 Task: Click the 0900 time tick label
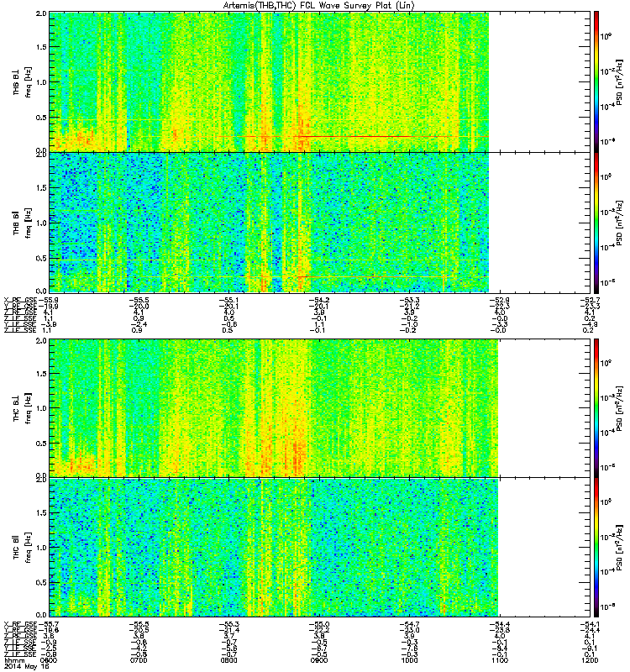pos(319,660)
